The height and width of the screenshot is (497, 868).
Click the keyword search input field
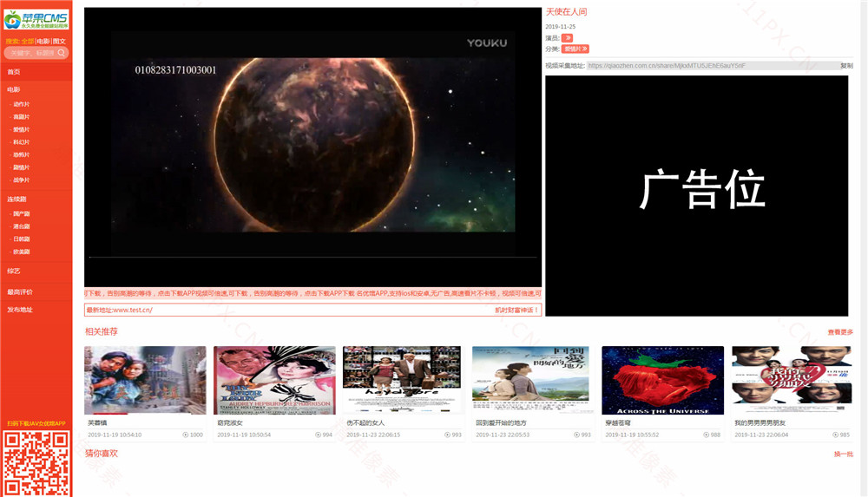click(31, 53)
